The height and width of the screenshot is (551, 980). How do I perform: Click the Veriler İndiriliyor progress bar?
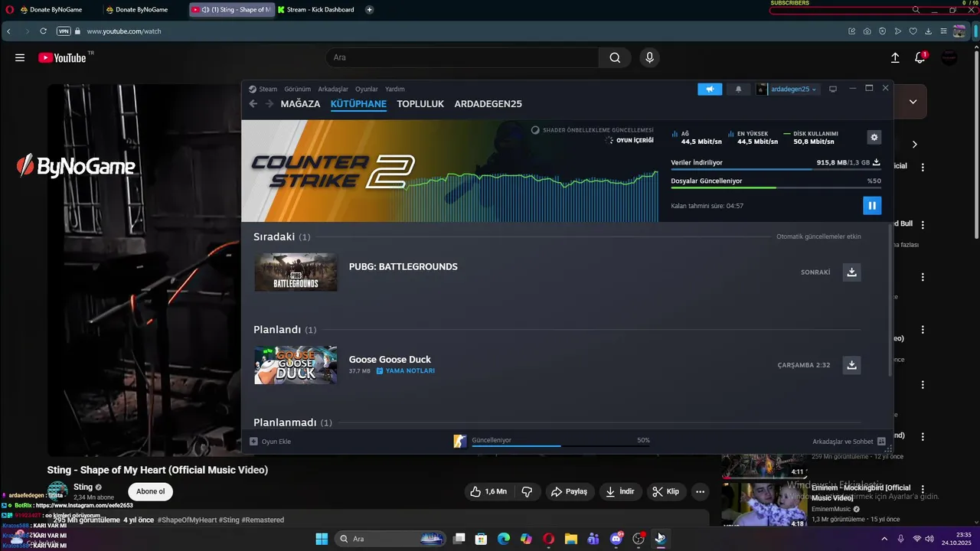click(776, 169)
